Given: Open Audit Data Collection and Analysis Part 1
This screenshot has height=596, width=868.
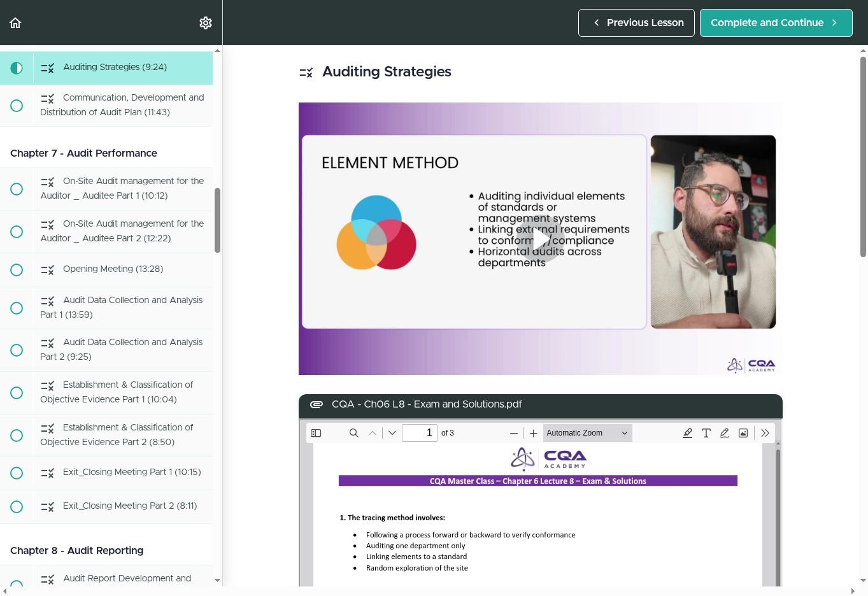Looking at the screenshot, I should [x=106, y=308].
